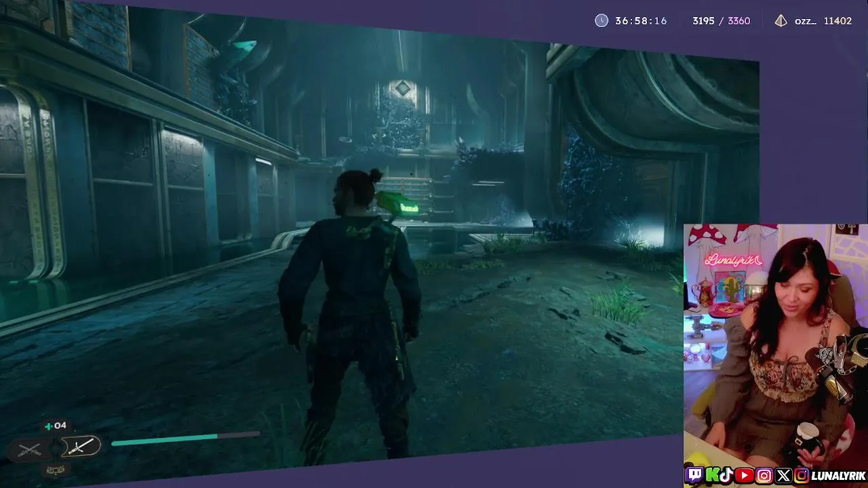Screen dimensions: 868x488
Task: Click the red YouTube logo icon
Action: point(744,475)
